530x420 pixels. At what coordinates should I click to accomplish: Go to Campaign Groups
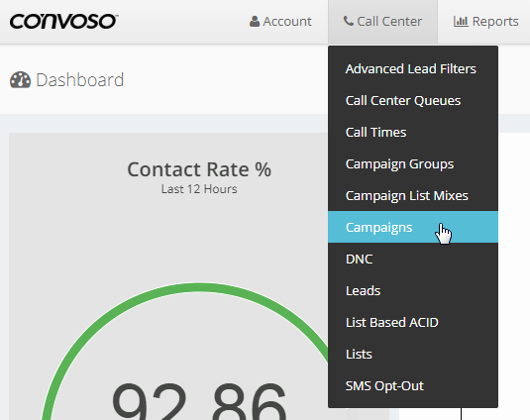[413, 164]
